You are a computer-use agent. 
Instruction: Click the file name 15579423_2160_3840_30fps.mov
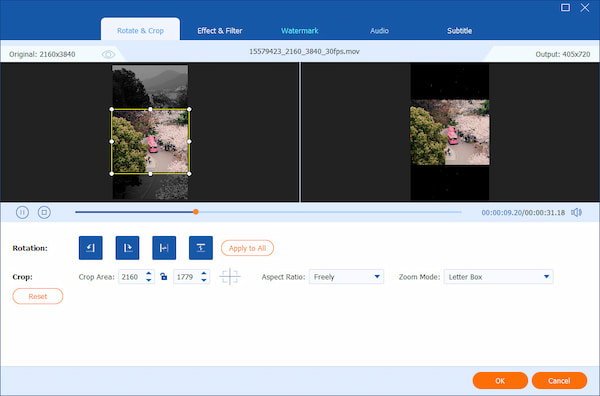304,51
